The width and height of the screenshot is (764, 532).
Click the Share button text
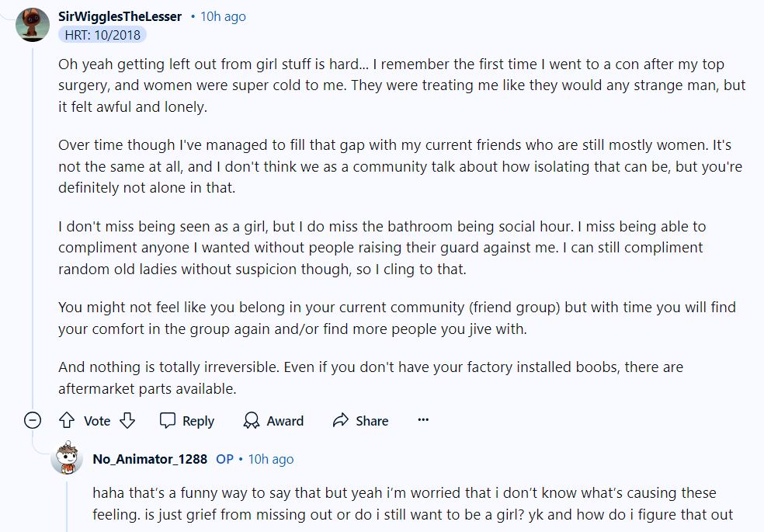click(372, 421)
